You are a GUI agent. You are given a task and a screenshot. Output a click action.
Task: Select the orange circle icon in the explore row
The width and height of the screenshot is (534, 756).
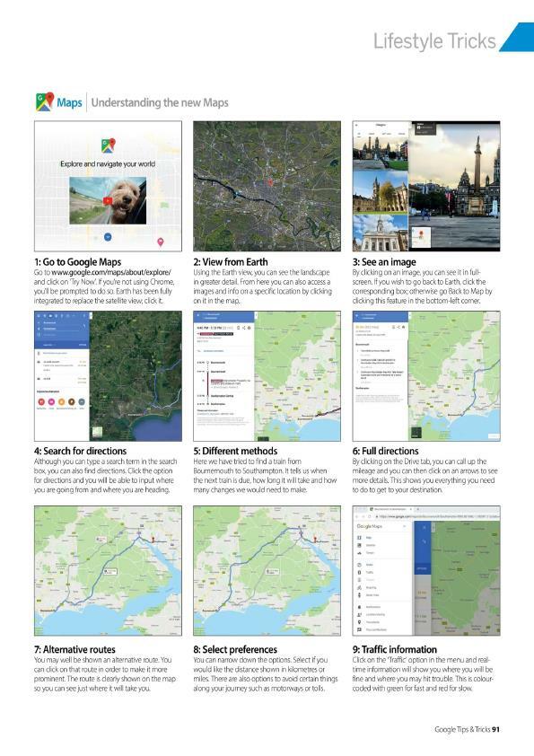click(x=61, y=401)
